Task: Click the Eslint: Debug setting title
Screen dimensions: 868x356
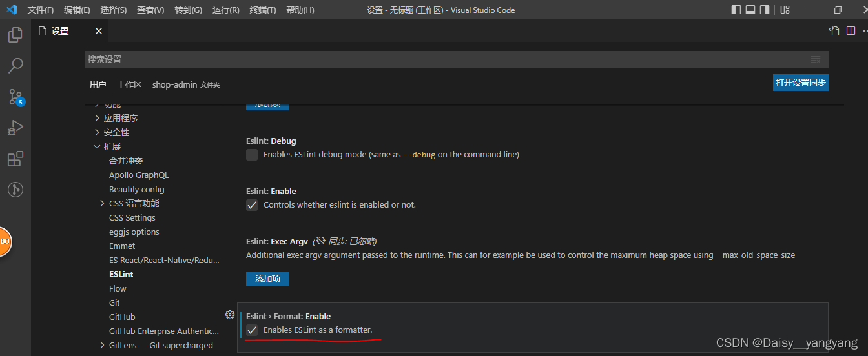Action: pyautogui.click(x=271, y=141)
